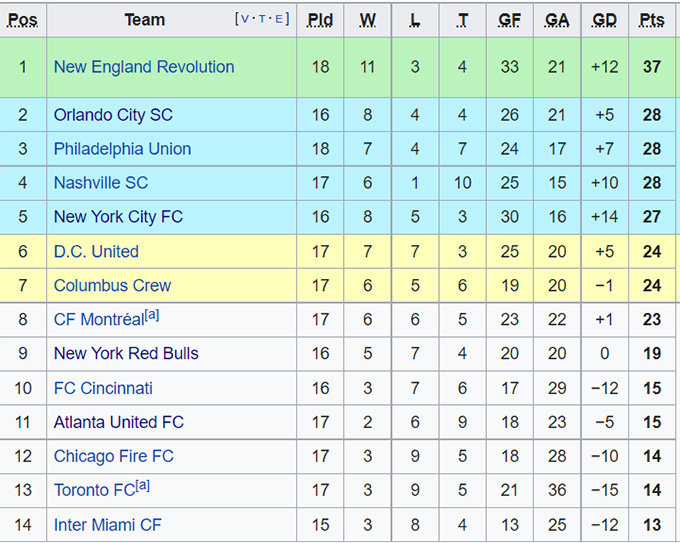Click the CF Montréal team link
This screenshot has width=680, height=543.
(x=98, y=320)
